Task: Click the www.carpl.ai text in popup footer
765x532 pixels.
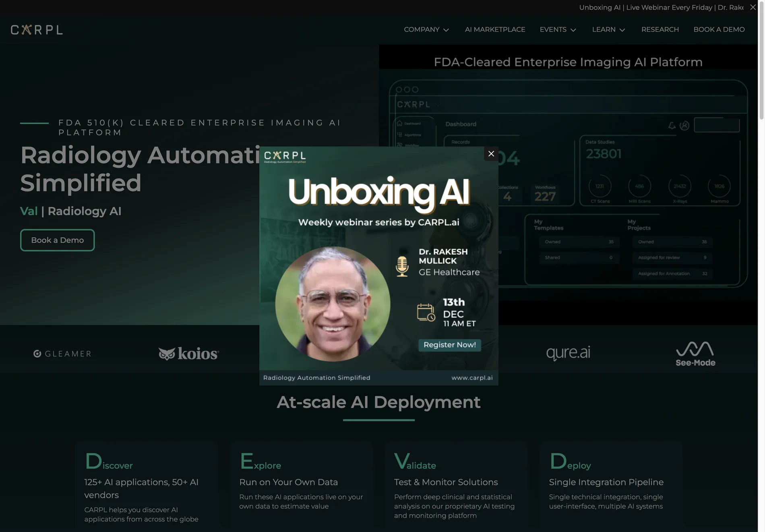Action: pos(472,378)
